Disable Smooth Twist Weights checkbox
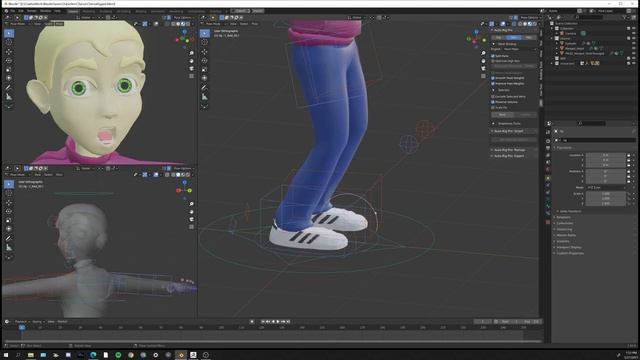Viewport: 640px width, 360px height. coord(493,78)
